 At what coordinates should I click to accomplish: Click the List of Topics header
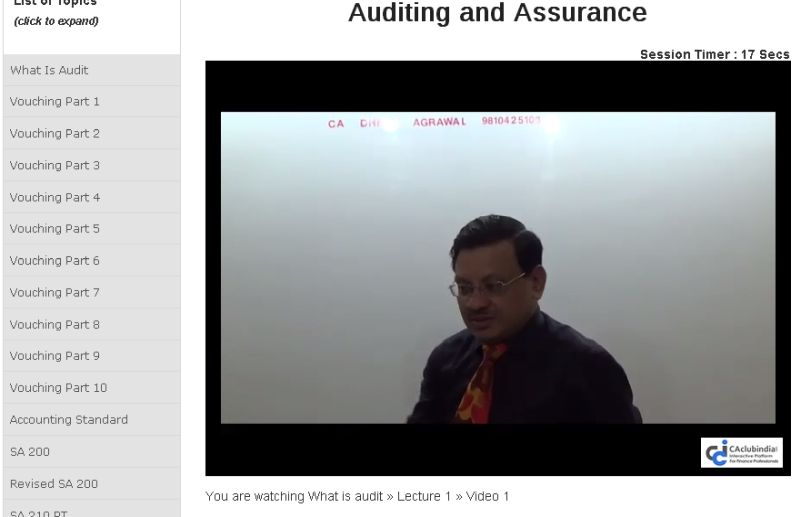[56, 3]
